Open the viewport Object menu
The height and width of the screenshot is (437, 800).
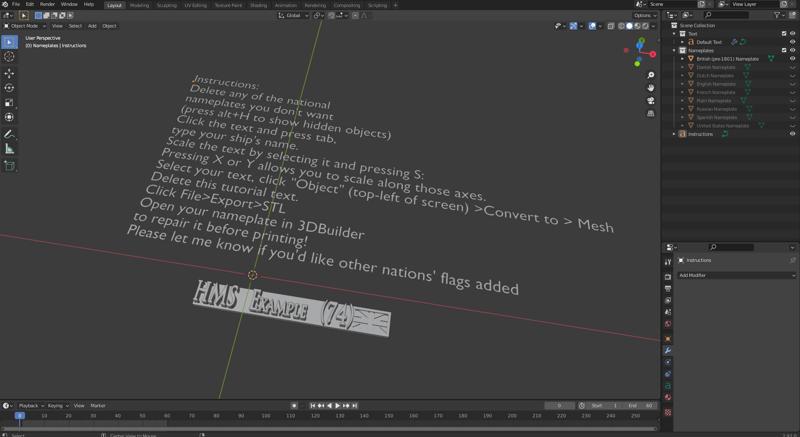[109, 26]
